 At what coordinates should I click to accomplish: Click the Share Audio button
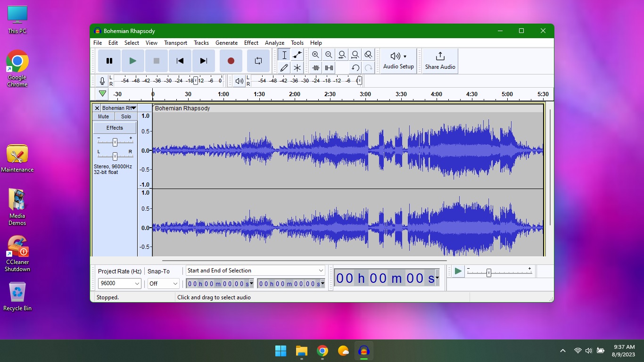point(440,61)
